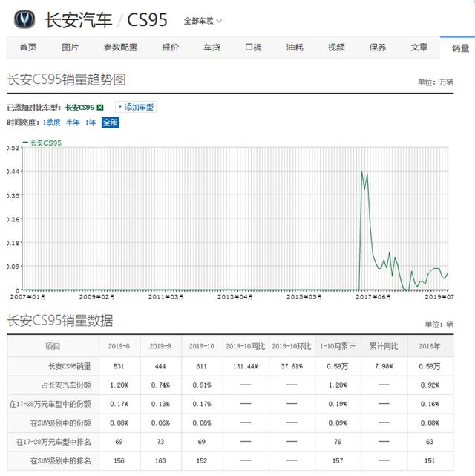475x476 pixels.
Task: Click the 2019-10同比 column header
Action: coord(246,346)
